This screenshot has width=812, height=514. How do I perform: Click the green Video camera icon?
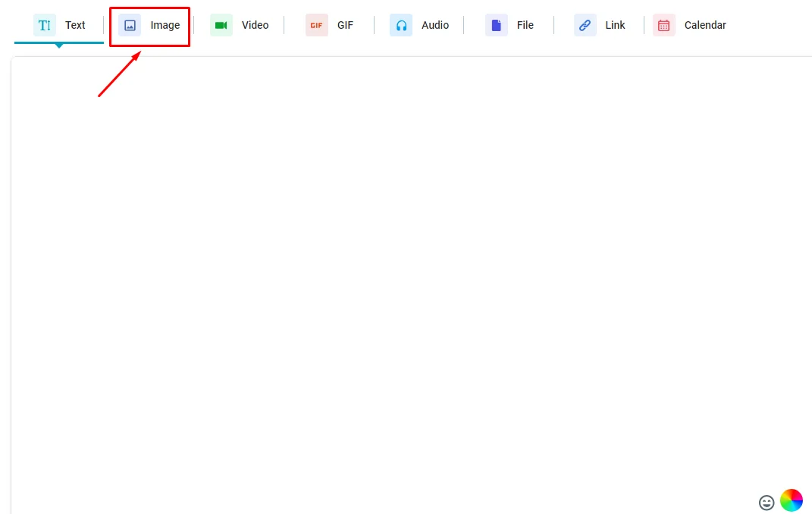tap(221, 25)
